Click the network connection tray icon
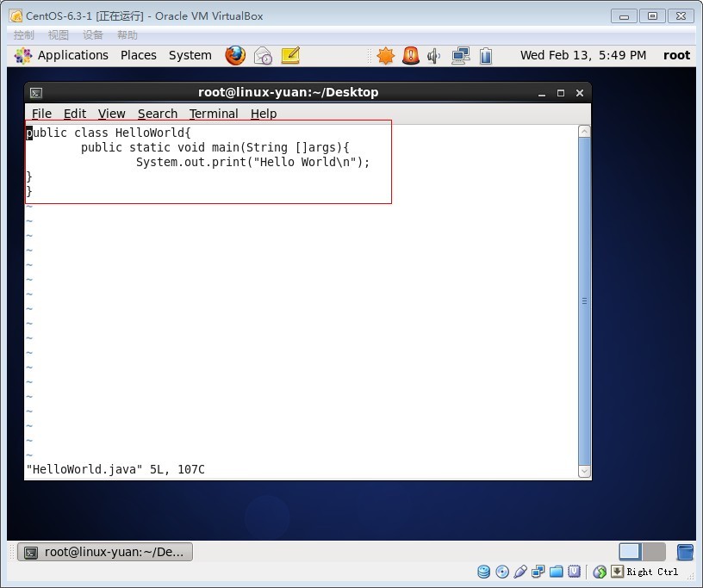 461,55
